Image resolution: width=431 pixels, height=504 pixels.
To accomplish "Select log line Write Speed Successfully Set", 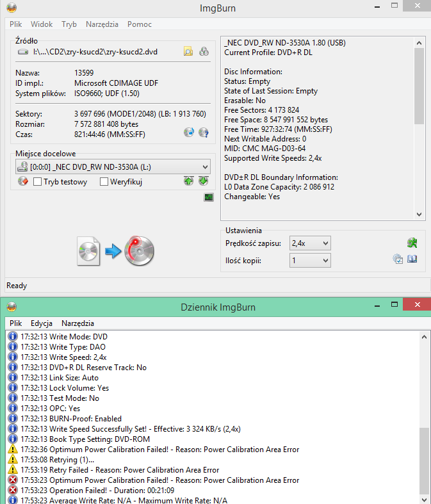I will [131, 429].
